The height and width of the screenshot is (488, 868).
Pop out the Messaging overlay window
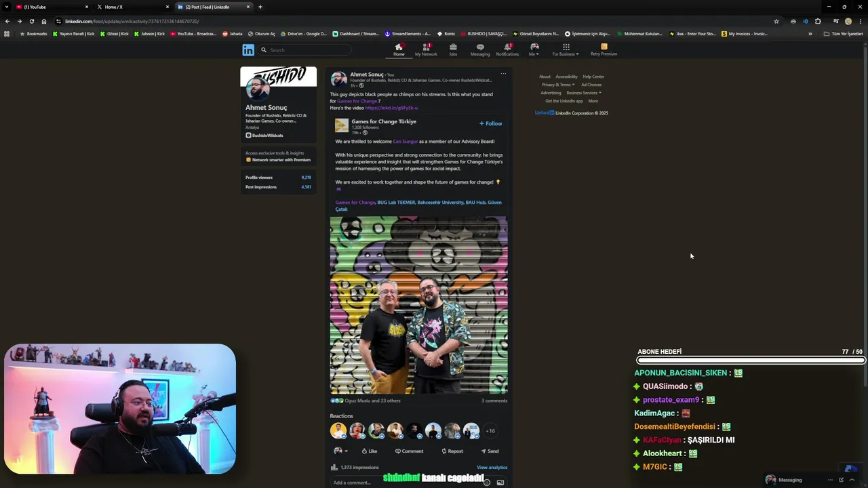[x=841, y=480]
